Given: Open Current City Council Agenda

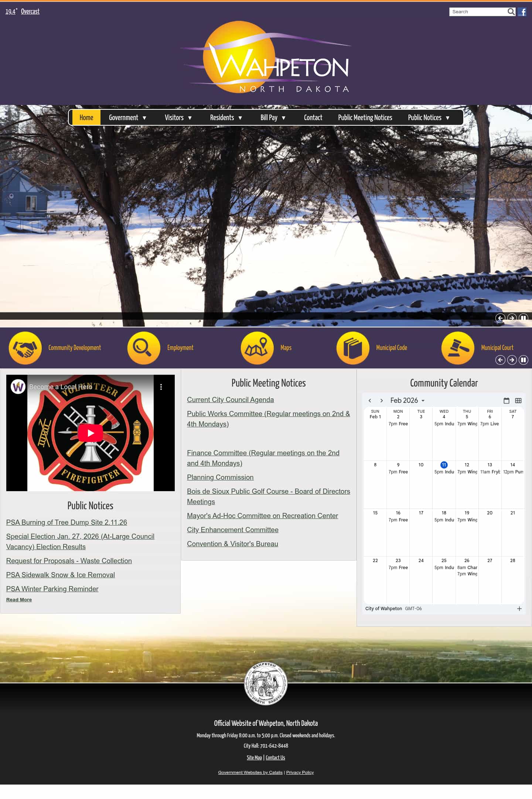Looking at the screenshot, I should point(230,400).
